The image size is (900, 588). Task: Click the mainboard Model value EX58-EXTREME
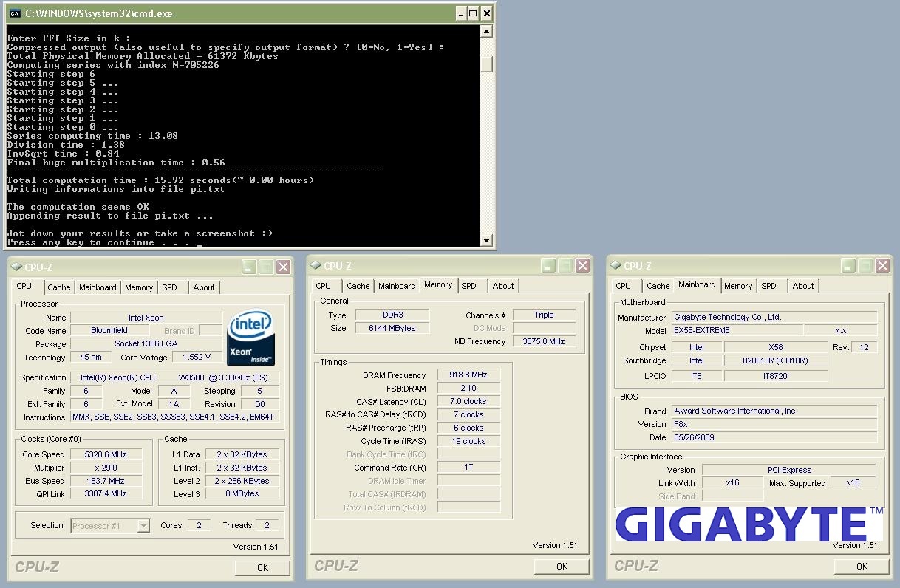[737, 330]
